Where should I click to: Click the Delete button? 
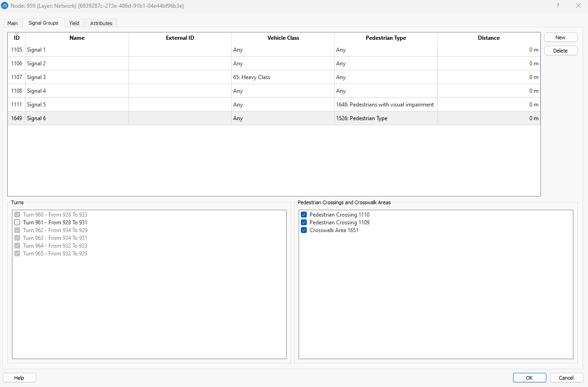560,51
